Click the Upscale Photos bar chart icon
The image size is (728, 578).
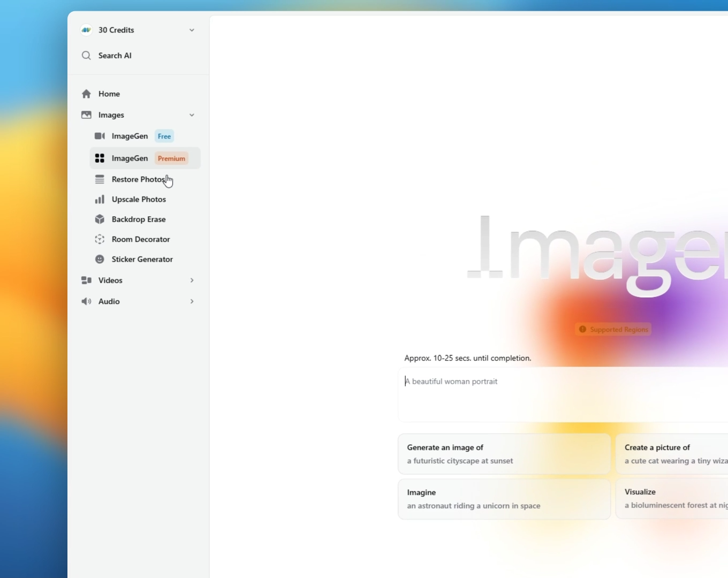pyautogui.click(x=100, y=199)
